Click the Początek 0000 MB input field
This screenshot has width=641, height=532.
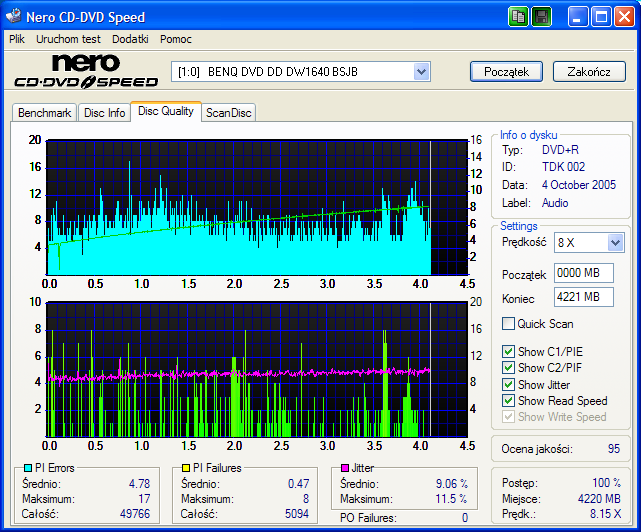click(x=584, y=273)
